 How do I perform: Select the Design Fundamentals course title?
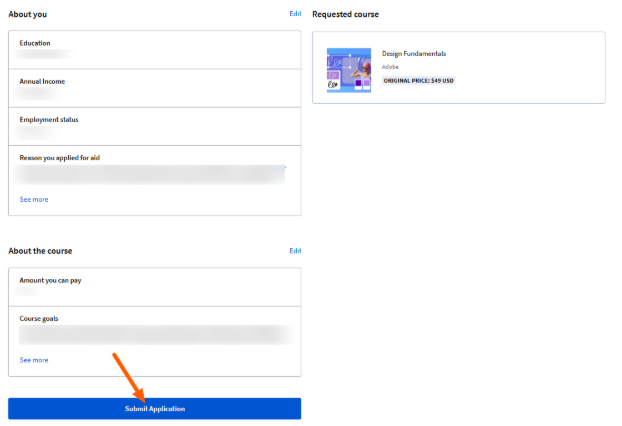(x=414, y=54)
